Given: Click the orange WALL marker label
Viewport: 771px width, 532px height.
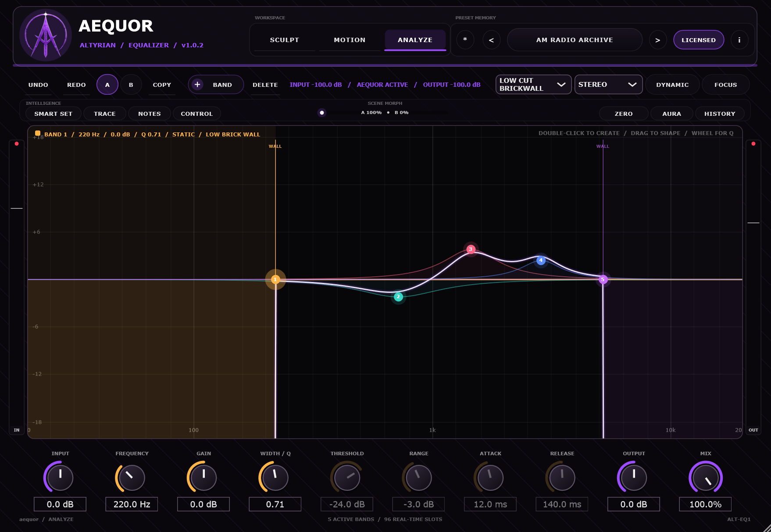Looking at the screenshot, I should coord(275,146).
